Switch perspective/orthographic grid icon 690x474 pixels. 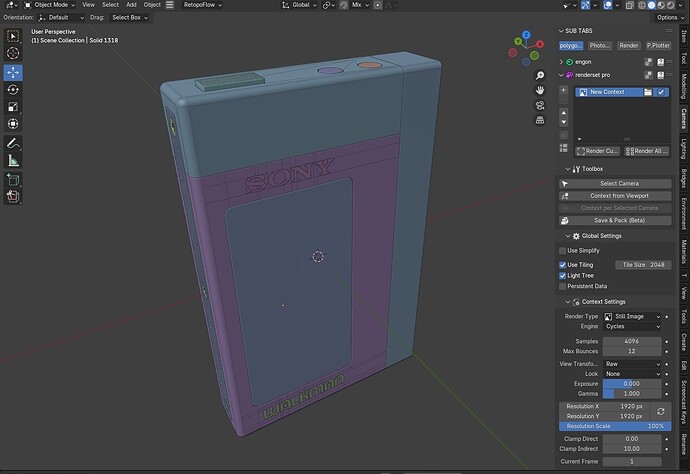(x=540, y=120)
